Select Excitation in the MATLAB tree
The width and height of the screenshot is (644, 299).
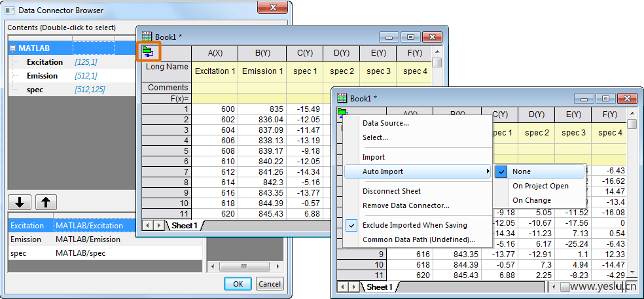click(45, 62)
